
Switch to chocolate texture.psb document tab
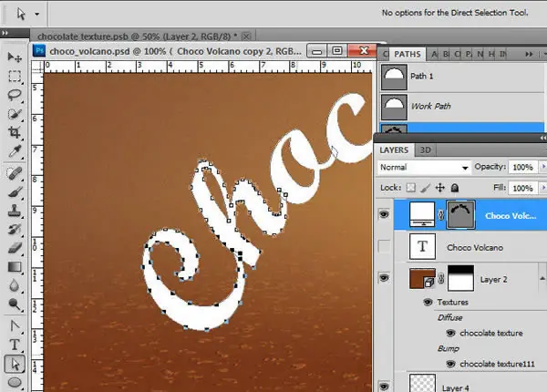(x=137, y=36)
